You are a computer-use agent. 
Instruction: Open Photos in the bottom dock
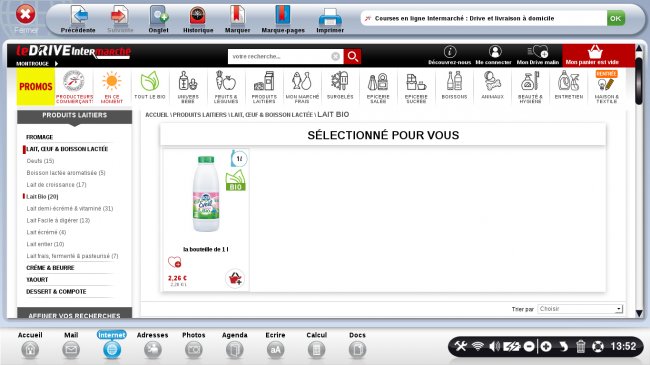pos(194,345)
